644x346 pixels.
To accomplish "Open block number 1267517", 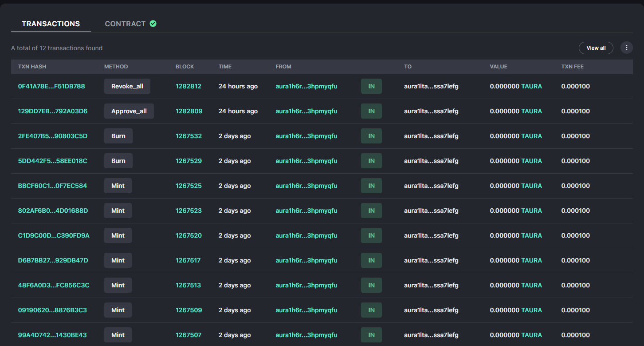I will click(188, 260).
